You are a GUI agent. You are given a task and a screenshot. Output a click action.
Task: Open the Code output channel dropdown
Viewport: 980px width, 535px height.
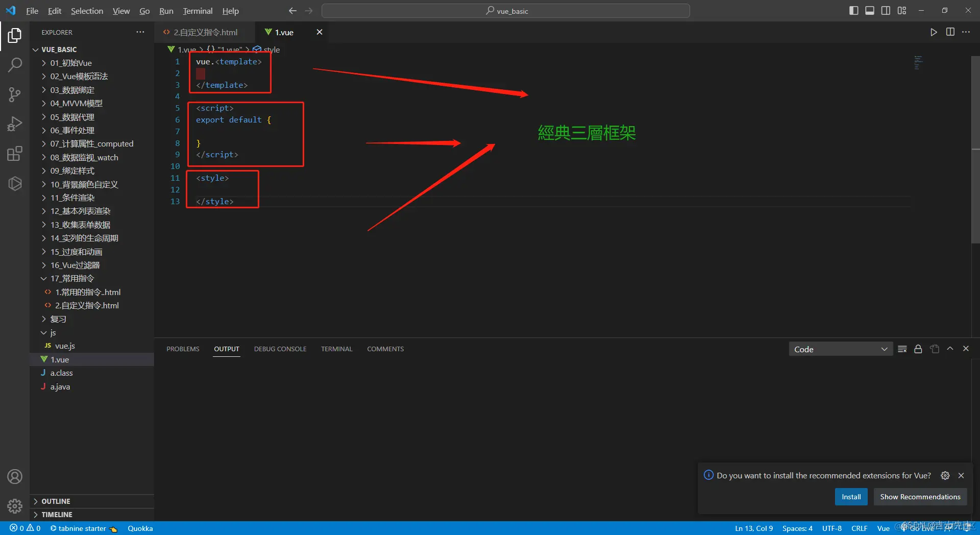click(x=841, y=349)
